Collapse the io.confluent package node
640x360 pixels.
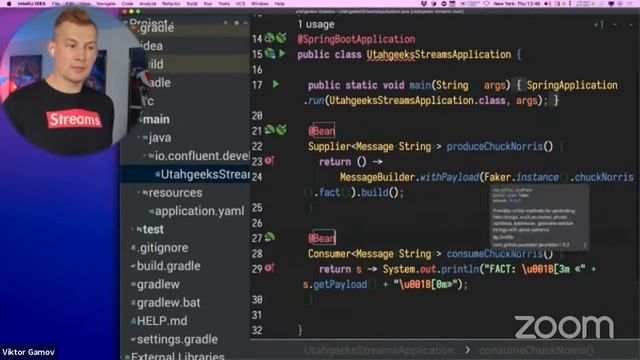[145, 156]
